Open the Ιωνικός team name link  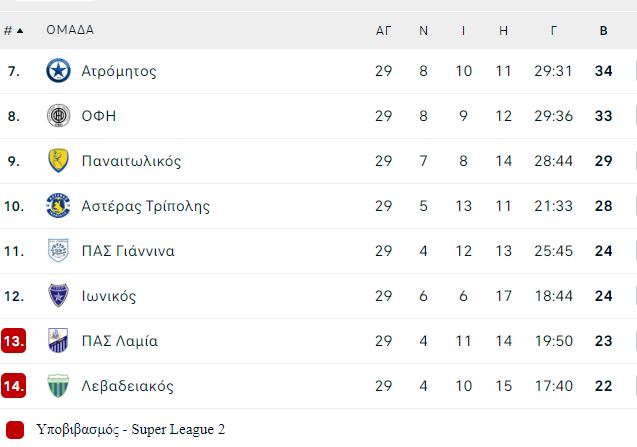click(x=109, y=296)
